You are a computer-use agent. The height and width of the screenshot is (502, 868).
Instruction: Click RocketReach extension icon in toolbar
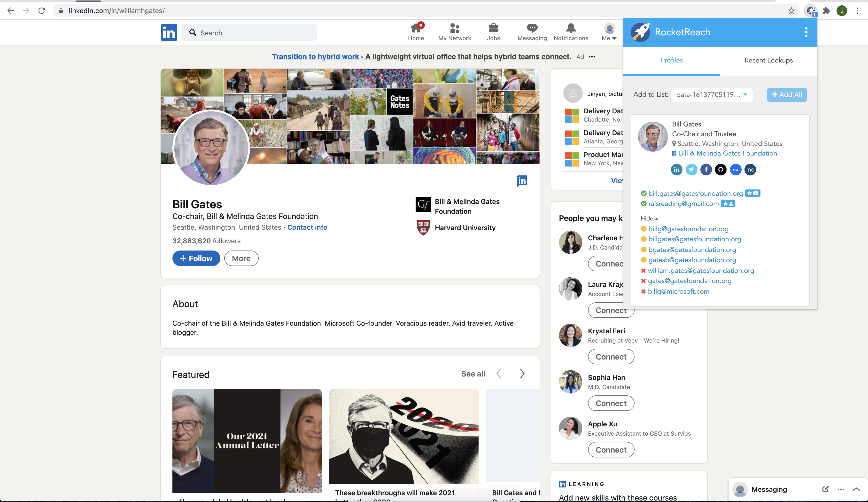coord(811,11)
